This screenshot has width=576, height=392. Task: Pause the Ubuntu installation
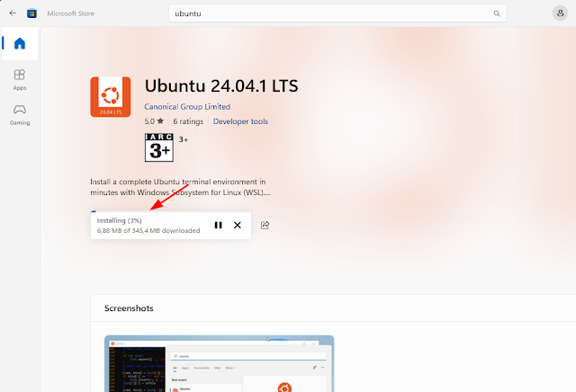[x=218, y=225]
